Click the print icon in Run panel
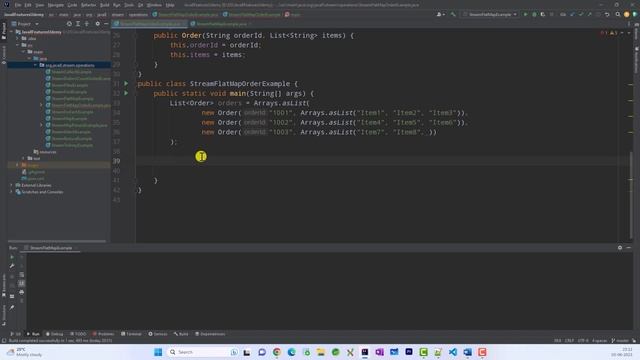The height and width of the screenshot is (360, 640). [x=22, y=292]
